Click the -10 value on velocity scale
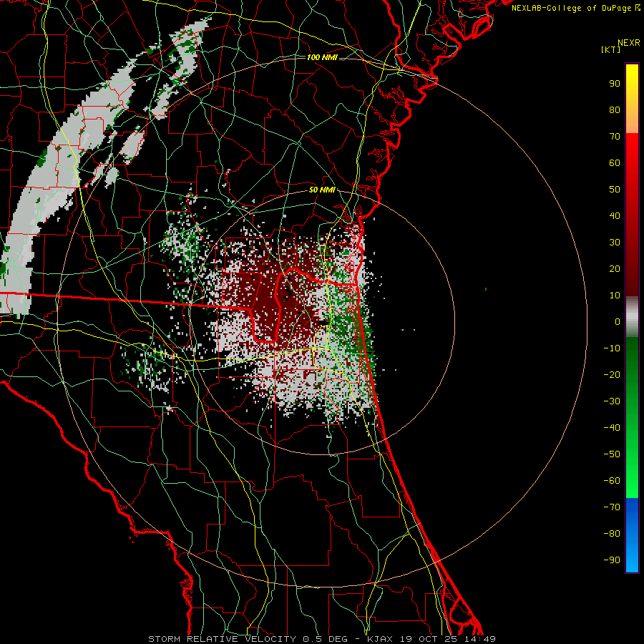Image resolution: width=644 pixels, height=644 pixels. point(612,348)
